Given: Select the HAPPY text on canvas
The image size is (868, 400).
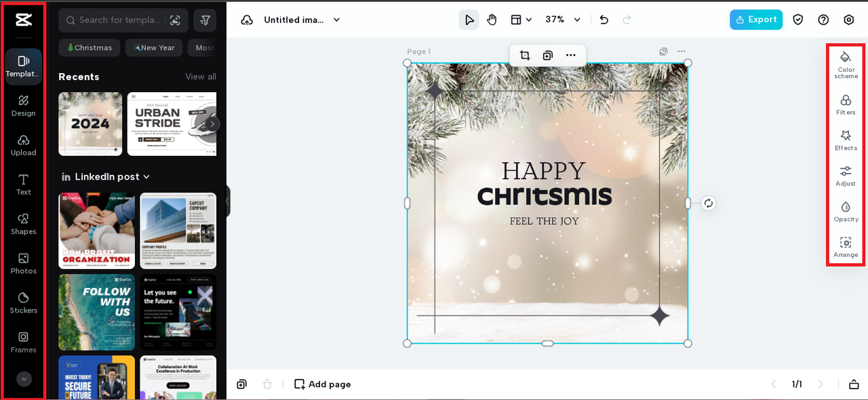Looking at the screenshot, I should (543, 171).
